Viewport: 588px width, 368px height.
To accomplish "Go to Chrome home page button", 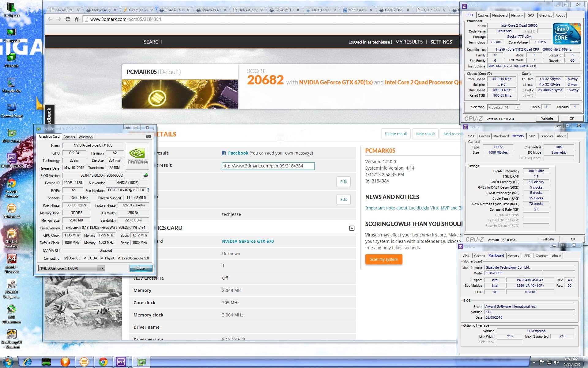I will point(77,19).
